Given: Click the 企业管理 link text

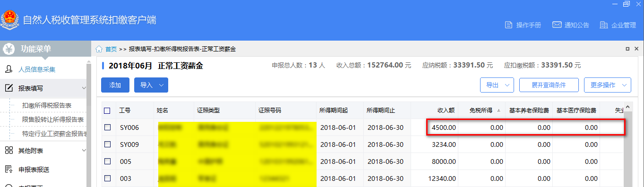Looking at the screenshot, I should click(x=624, y=25).
